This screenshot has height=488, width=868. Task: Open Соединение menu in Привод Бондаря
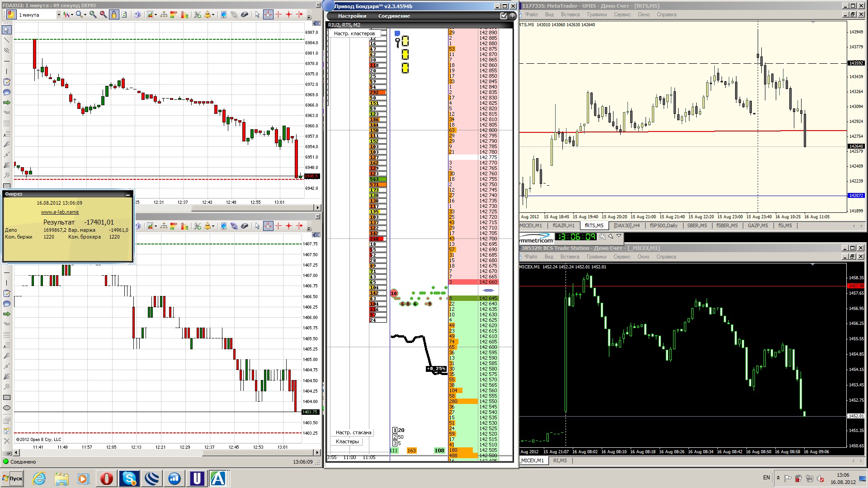(394, 16)
